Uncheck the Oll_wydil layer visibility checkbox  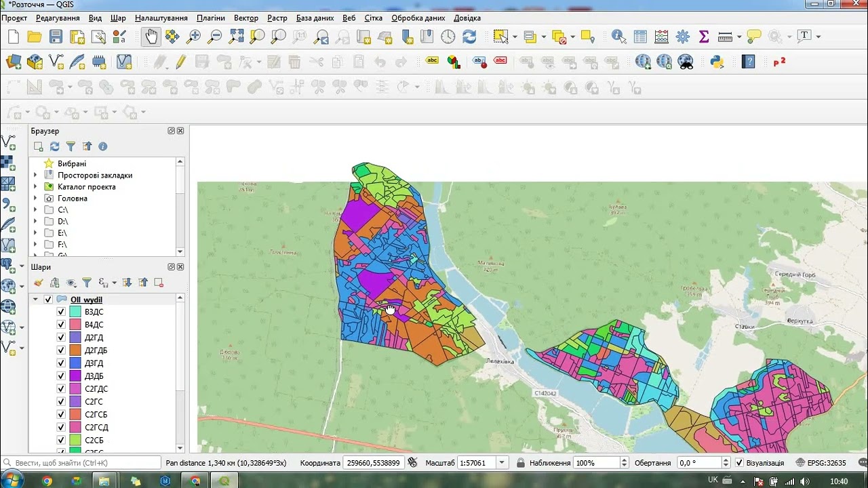click(x=48, y=300)
